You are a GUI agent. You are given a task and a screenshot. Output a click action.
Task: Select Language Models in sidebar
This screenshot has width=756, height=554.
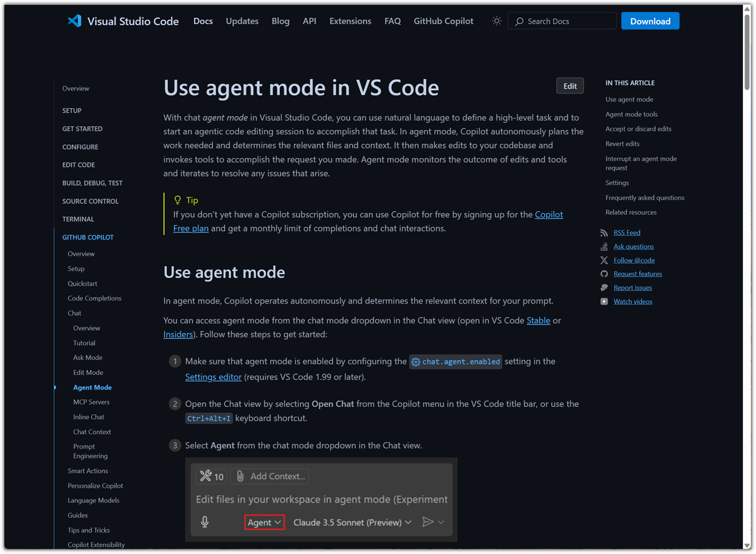94,501
